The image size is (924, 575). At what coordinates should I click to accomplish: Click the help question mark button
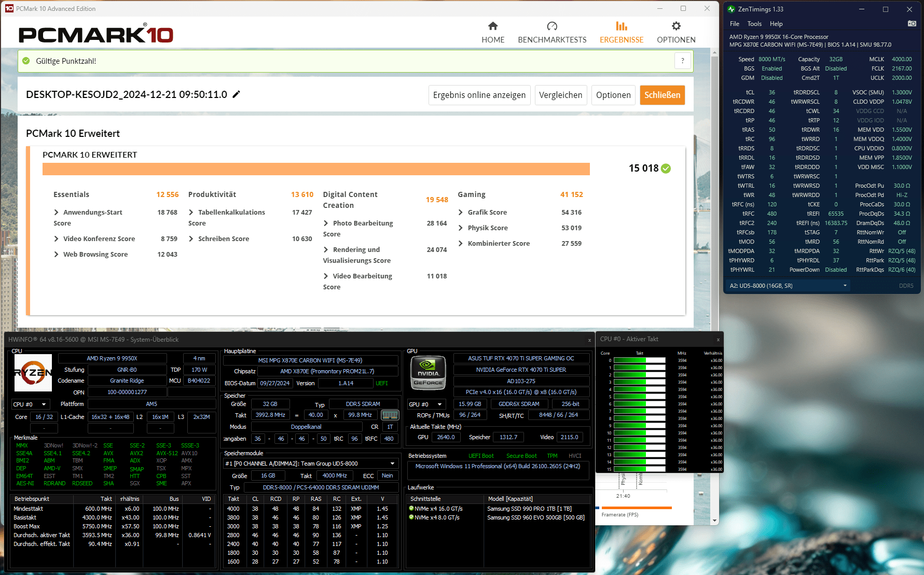(x=683, y=61)
